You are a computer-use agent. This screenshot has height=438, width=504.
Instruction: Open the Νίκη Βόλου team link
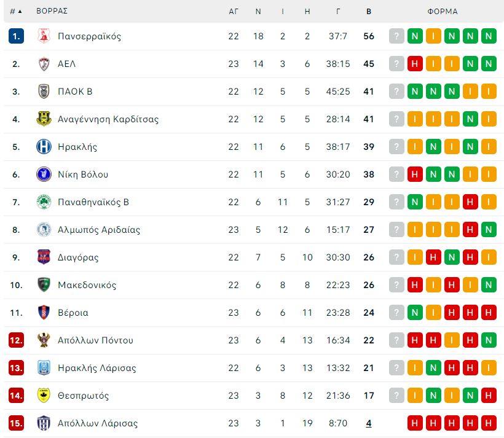tap(83, 174)
